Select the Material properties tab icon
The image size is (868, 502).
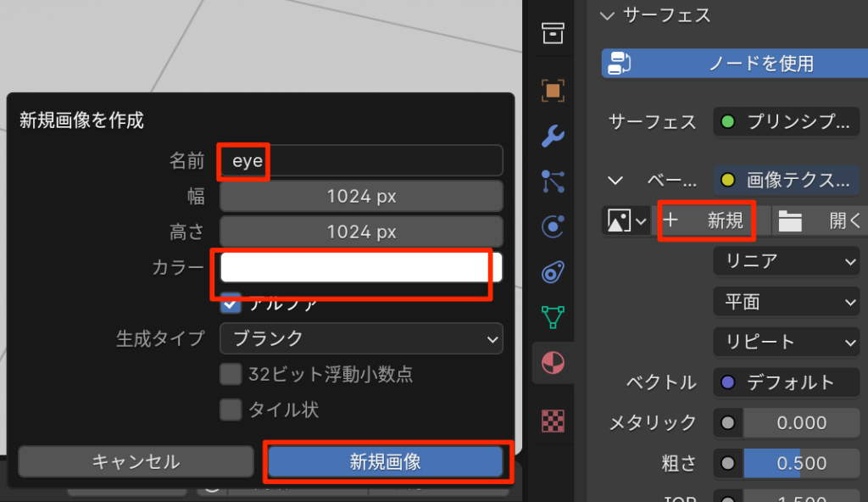[553, 363]
